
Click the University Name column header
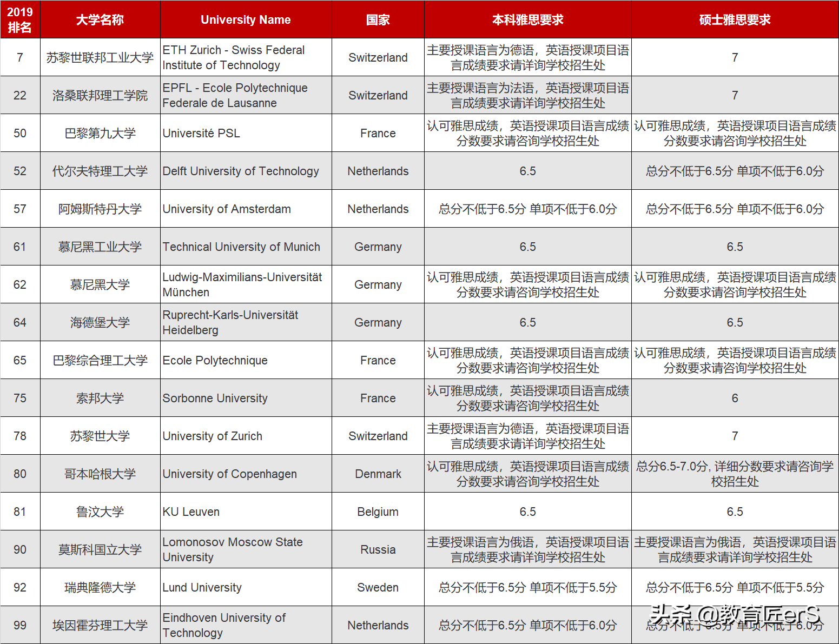[245, 19]
